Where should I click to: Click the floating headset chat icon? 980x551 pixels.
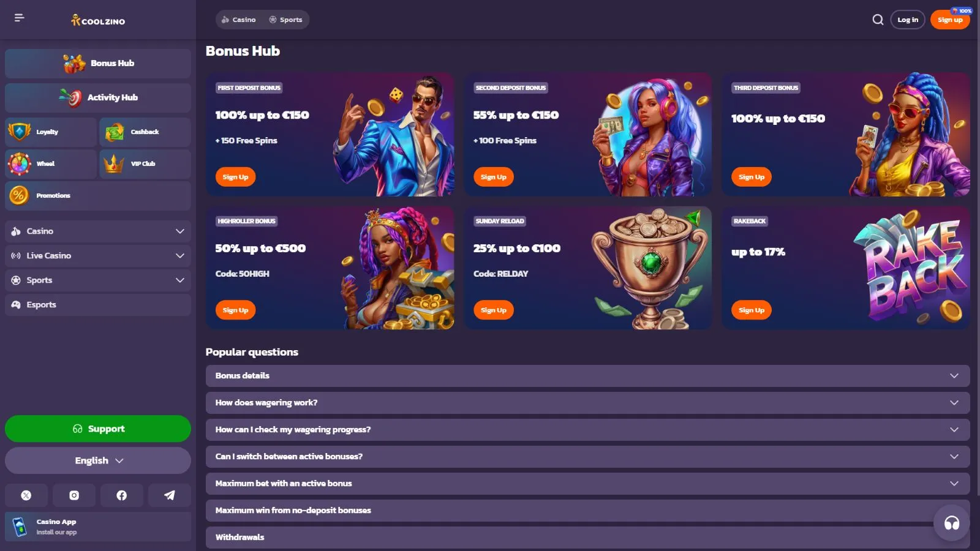[952, 523]
